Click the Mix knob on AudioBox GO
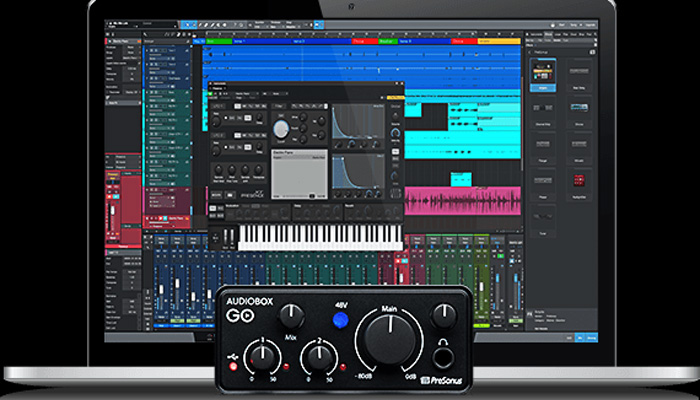The height and width of the screenshot is (400, 700). [x=292, y=317]
